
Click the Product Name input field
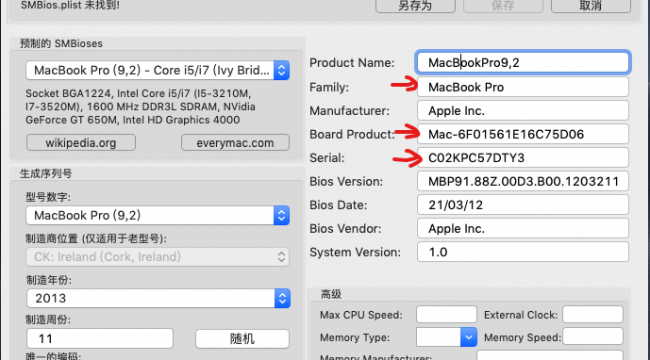point(523,63)
